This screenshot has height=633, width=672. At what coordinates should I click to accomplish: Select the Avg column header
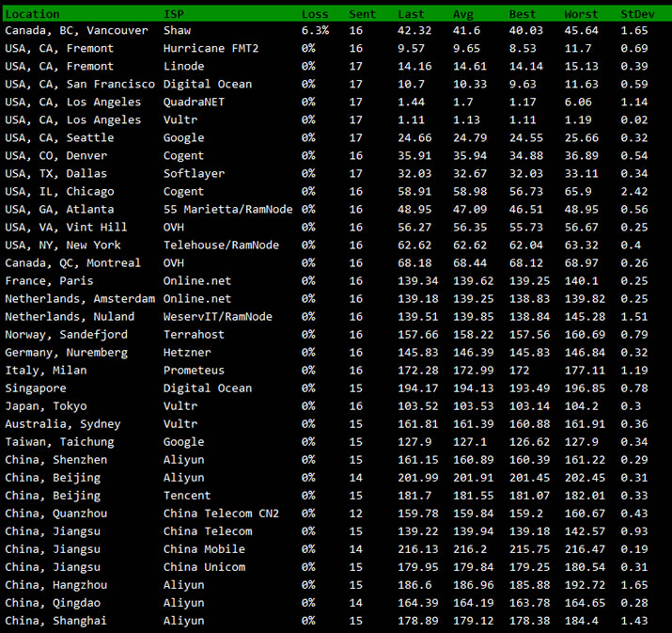[x=463, y=14]
